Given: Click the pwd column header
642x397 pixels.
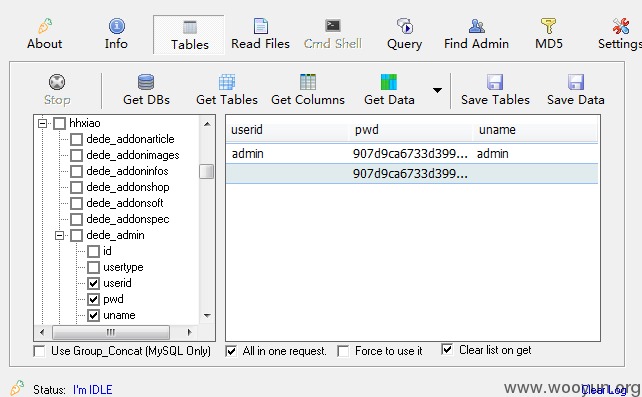Looking at the screenshot, I should coord(411,130).
